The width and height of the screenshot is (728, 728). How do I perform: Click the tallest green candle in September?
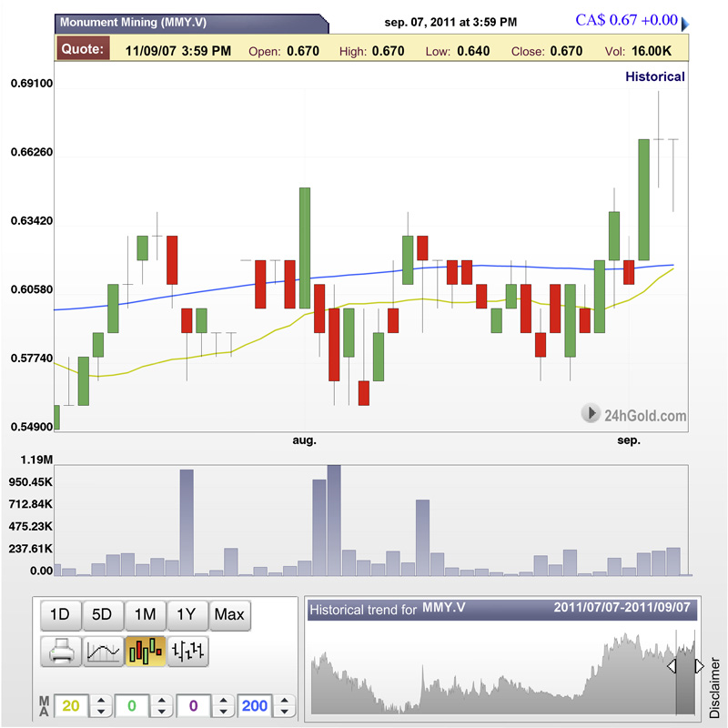coord(643,199)
